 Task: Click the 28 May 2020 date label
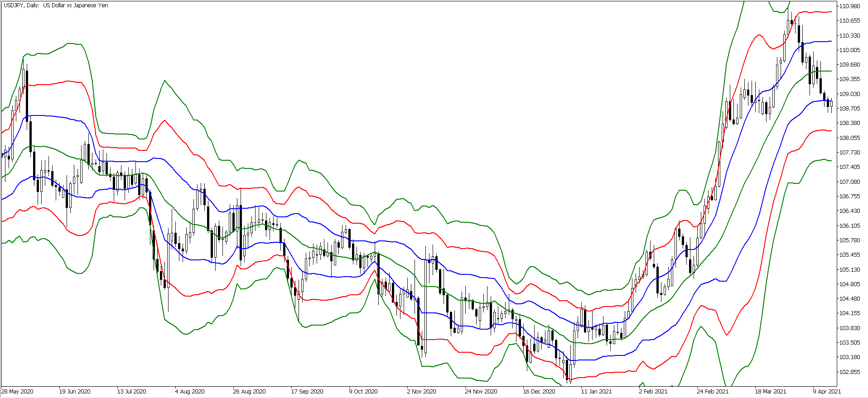17,392
